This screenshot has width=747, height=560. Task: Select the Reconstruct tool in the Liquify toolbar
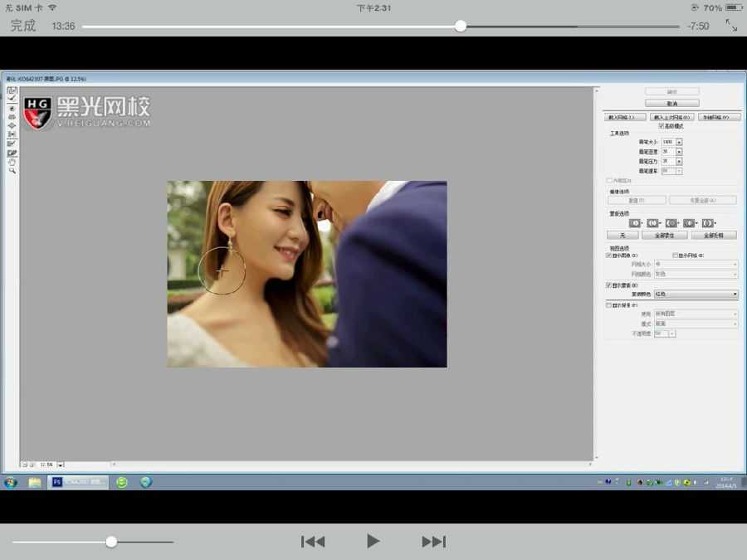pos(12,99)
